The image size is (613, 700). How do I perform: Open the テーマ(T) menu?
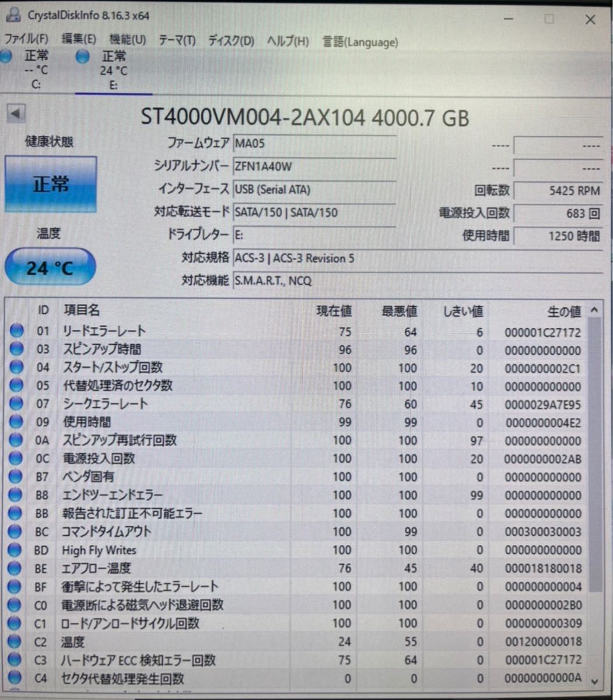177,40
